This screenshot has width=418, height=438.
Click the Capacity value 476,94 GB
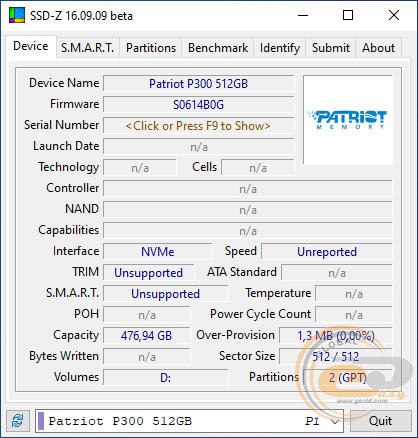[x=147, y=336]
